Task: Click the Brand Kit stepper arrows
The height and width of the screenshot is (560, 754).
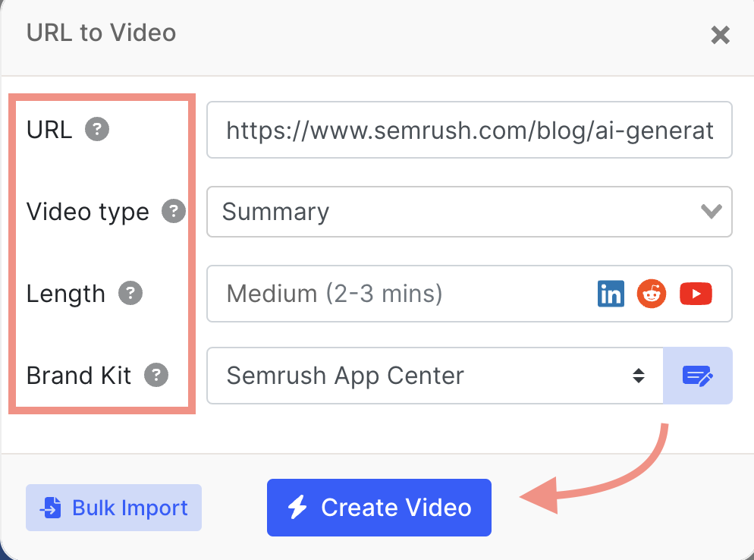Action: click(x=639, y=376)
